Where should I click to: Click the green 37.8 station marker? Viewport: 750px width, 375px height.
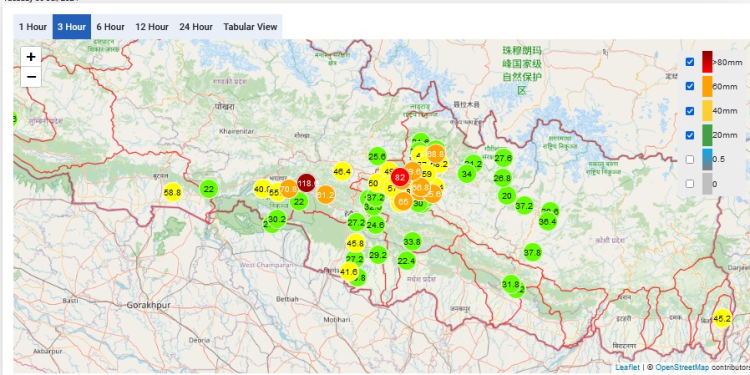(x=532, y=252)
